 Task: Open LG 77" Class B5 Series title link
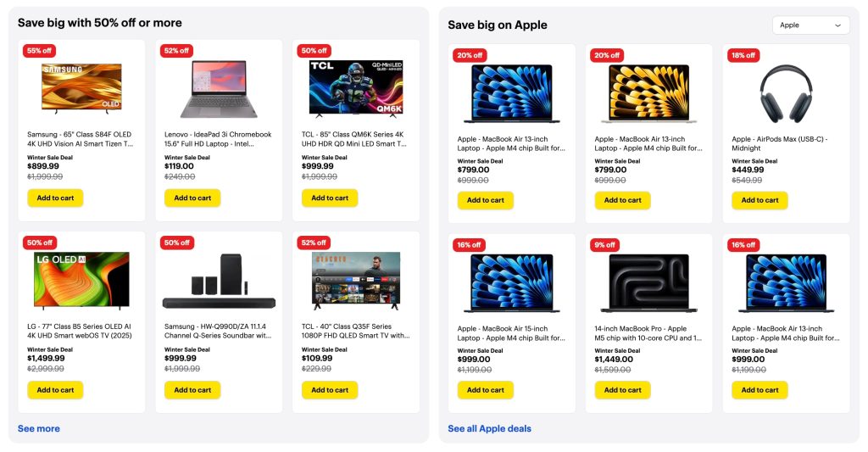tap(80, 331)
